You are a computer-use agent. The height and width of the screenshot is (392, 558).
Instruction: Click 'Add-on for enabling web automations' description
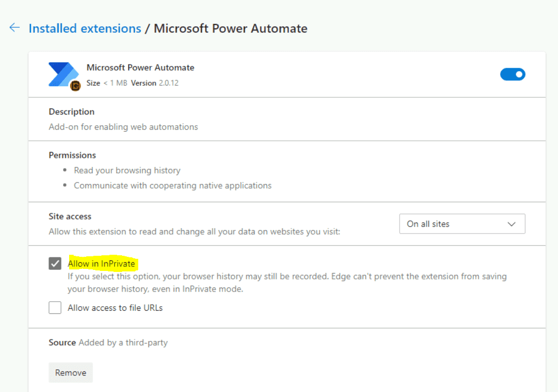tap(123, 127)
